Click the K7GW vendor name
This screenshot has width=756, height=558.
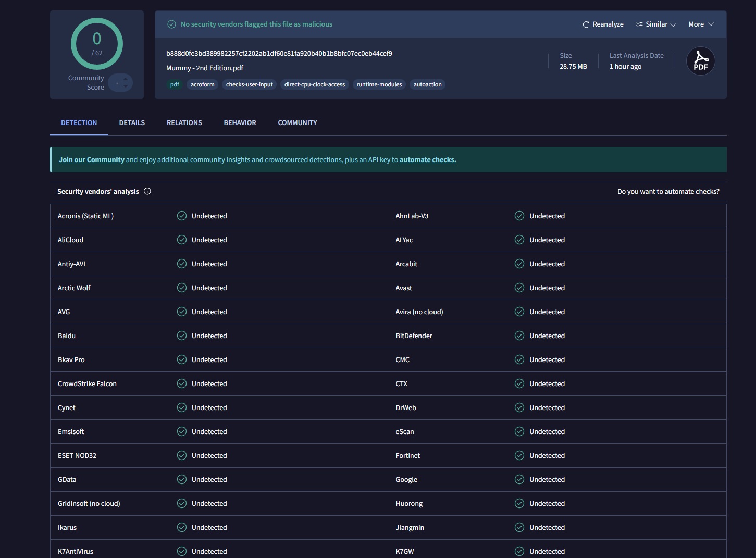click(405, 551)
